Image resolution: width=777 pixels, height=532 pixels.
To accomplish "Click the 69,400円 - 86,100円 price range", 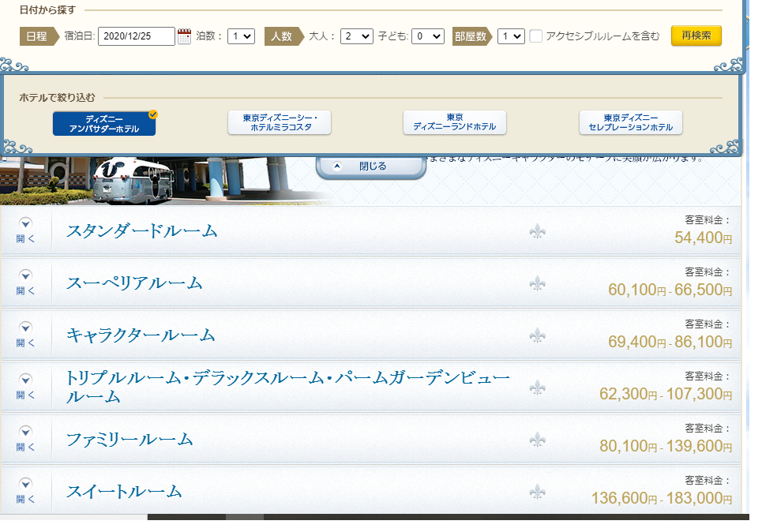I will [670, 342].
